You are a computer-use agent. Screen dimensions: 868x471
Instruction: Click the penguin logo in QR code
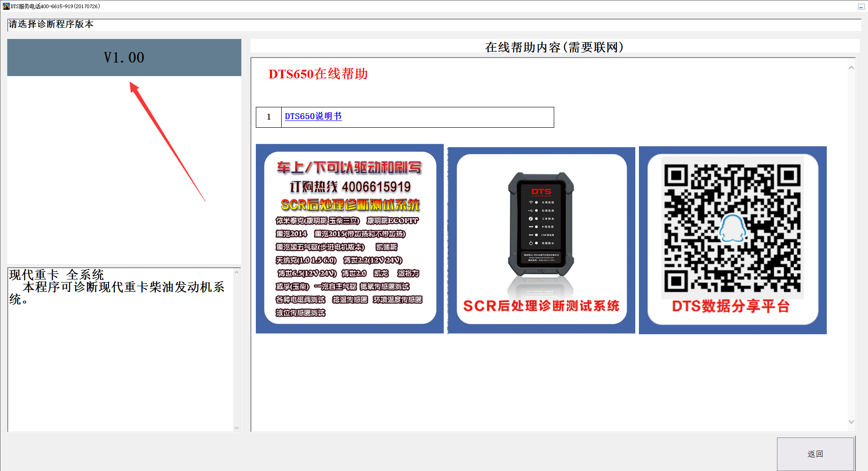(x=733, y=228)
